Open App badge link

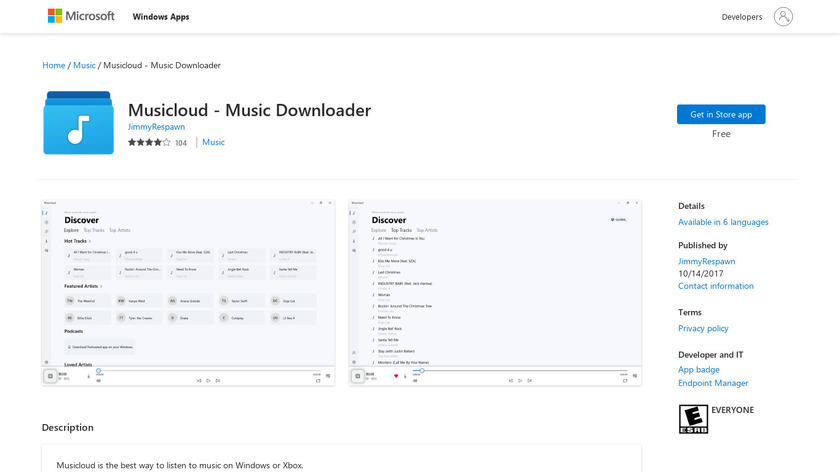[699, 370]
